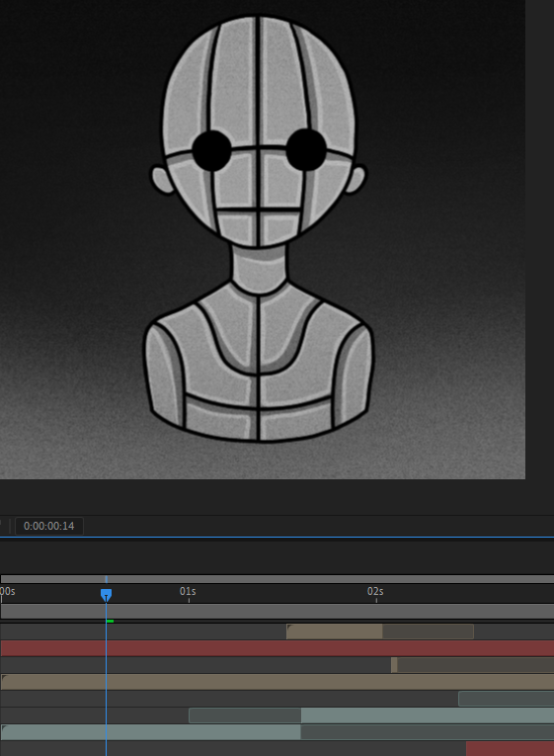
Task: Select the full-width red layer bar
Action: 277,648
